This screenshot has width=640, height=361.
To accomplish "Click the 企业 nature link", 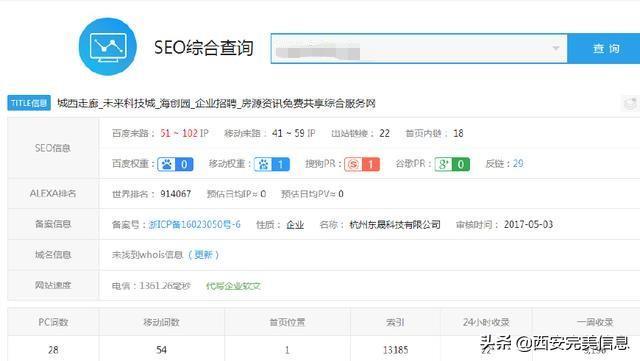I will (295, 225).
